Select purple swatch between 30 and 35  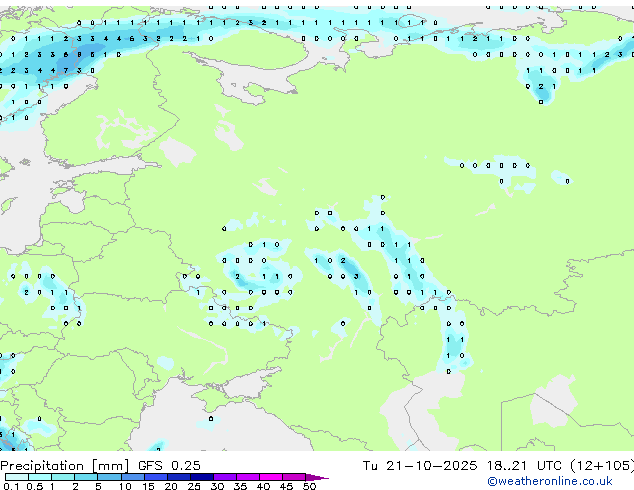click(x=225, y=477)
